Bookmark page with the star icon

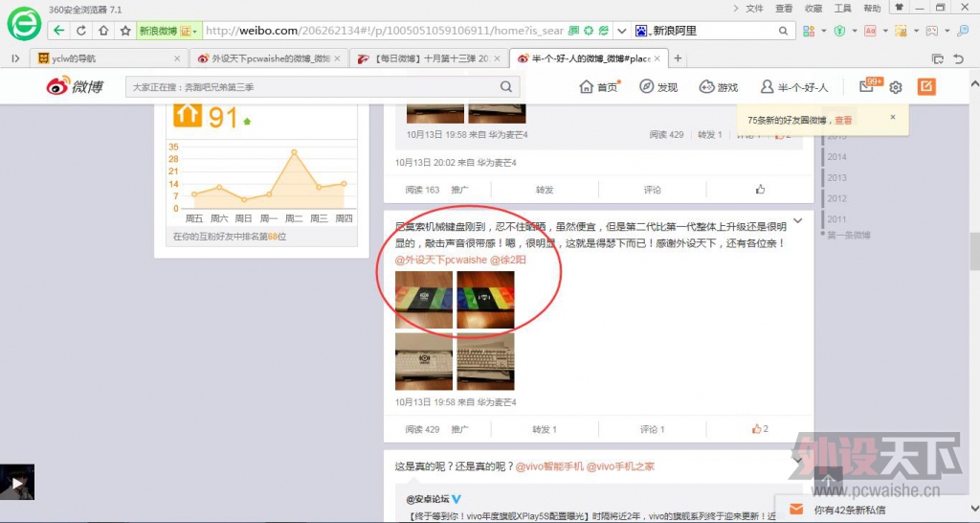tap(125, 30)
